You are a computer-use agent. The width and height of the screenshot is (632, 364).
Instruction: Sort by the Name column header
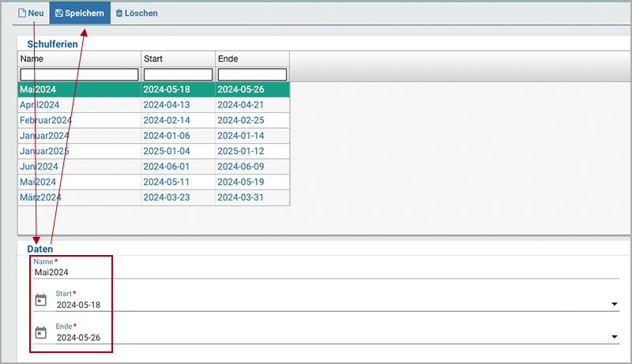pyautogui.click(x=80, y=58)
